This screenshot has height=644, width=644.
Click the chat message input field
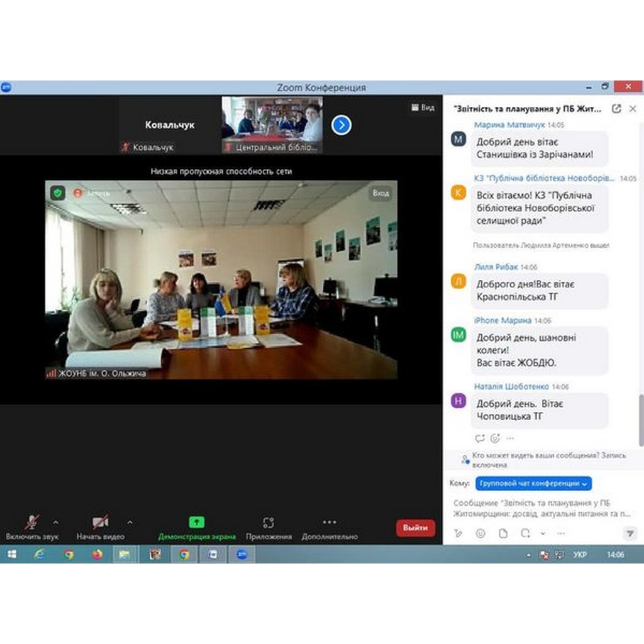tap(541, 508)
